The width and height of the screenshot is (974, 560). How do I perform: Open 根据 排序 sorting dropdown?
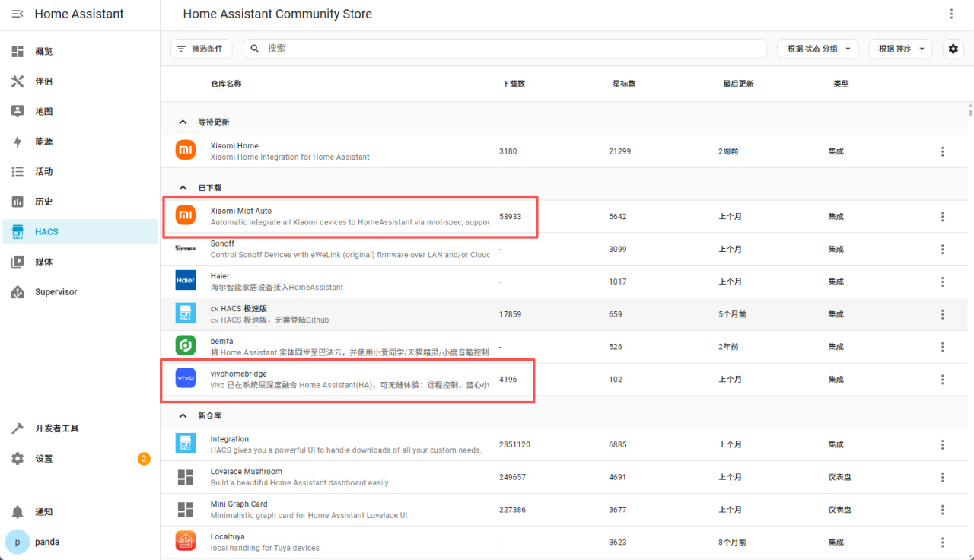click(900, 49)
